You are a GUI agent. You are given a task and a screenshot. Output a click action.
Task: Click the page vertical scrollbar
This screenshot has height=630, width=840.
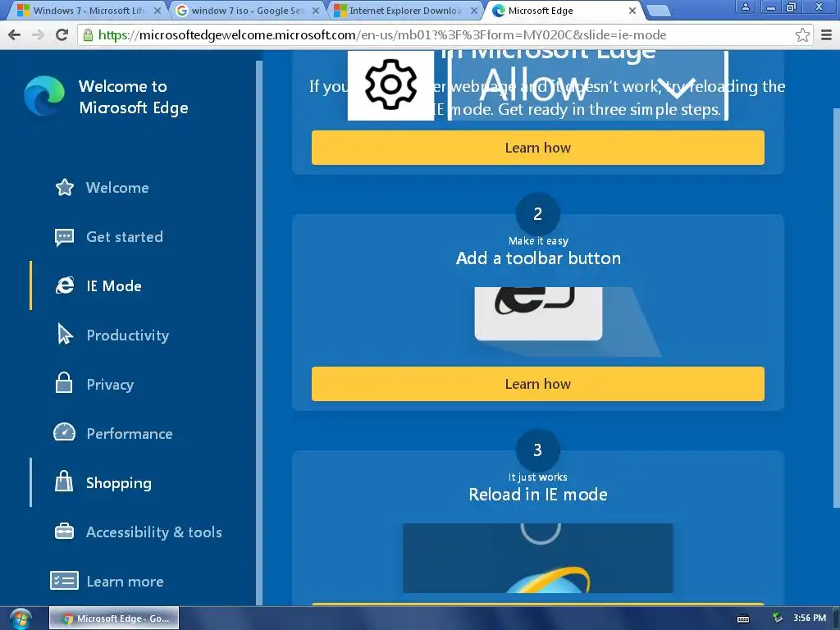tap(836, 308)
